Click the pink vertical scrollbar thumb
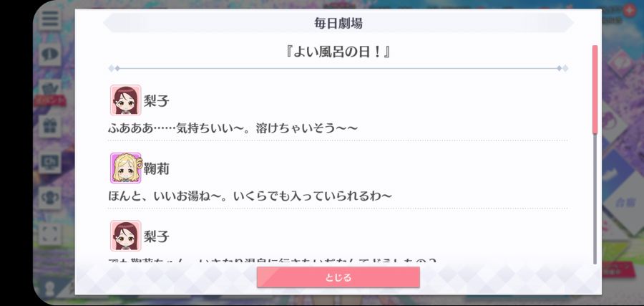Screen dimensions: 644x306 tap(595, 90)
